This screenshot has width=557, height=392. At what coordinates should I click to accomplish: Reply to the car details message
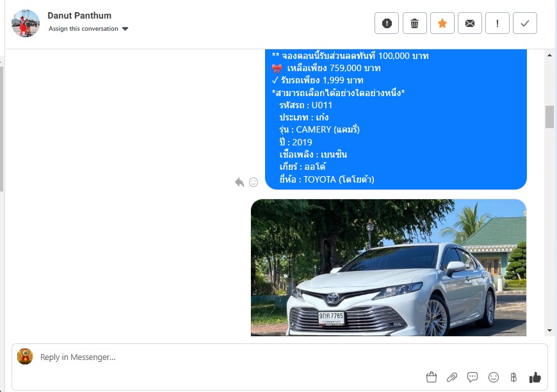(239, 183)
